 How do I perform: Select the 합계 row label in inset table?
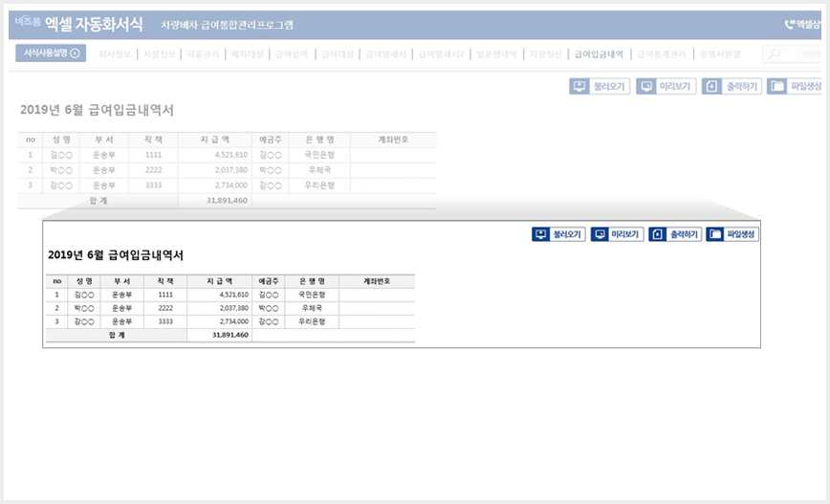(117, 335)
